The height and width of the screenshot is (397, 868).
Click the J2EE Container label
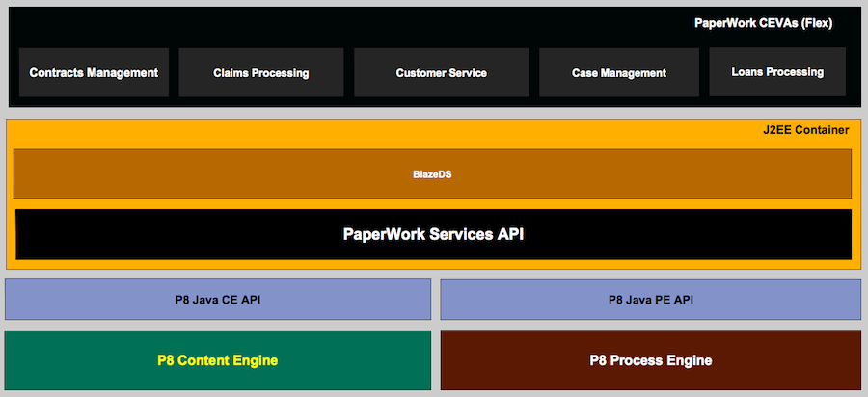(x=805, y=130)
